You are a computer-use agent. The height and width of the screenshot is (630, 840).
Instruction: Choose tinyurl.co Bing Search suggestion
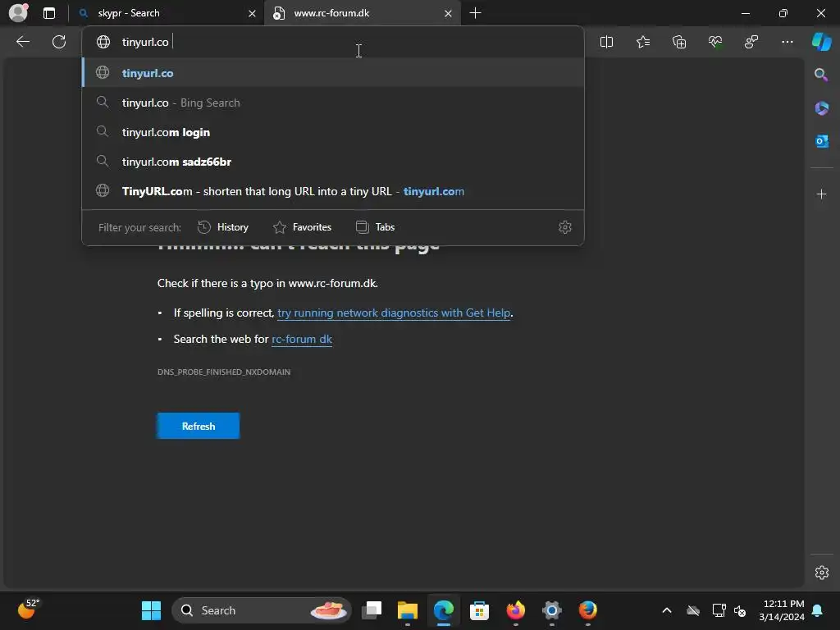pyautogui.click(x=333, y=103)
